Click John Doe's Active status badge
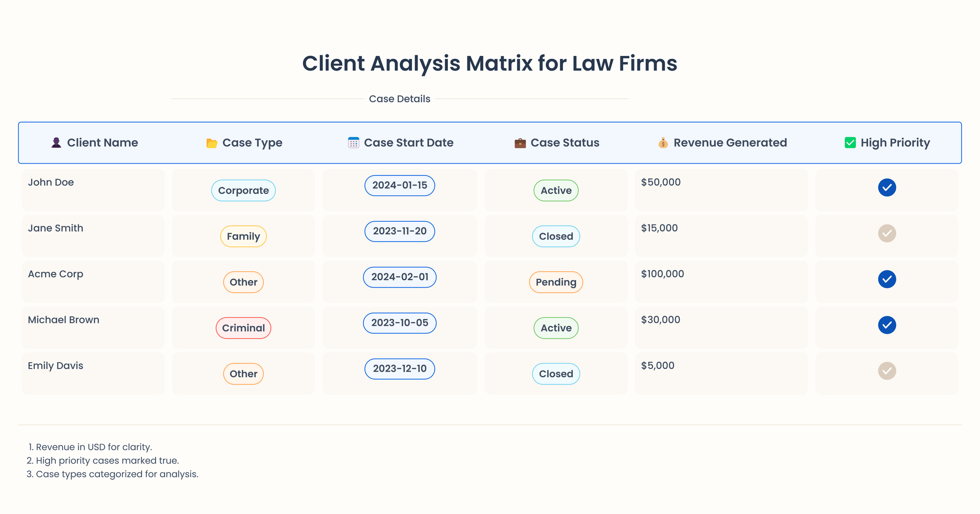The image size is (980, 514). [556, 191]
